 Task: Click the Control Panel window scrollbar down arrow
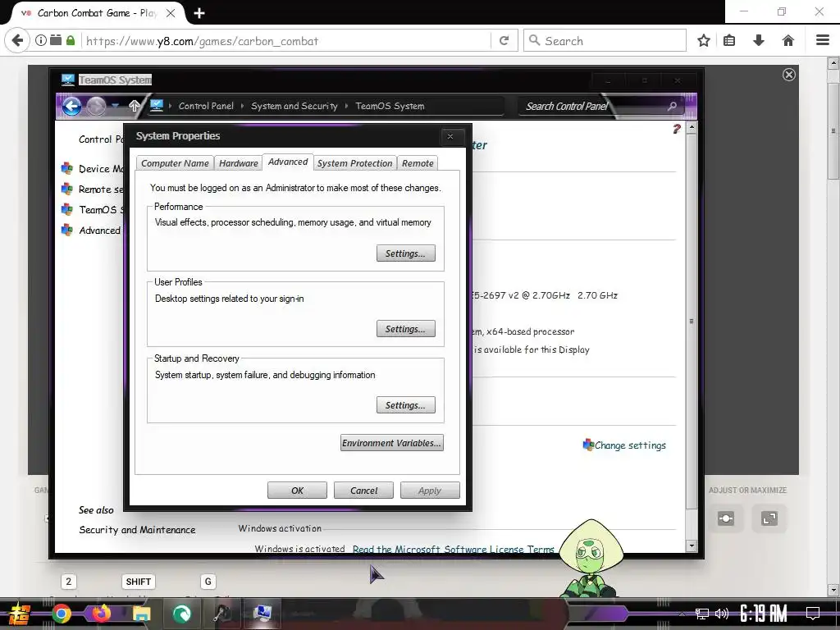coord(691,546)
